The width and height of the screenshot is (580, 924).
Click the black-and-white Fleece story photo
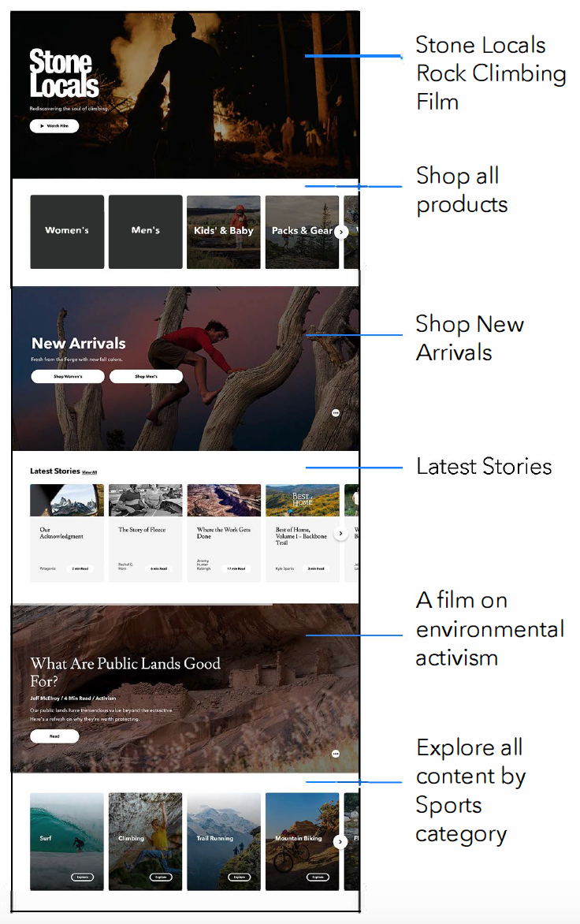pos(146,501)
